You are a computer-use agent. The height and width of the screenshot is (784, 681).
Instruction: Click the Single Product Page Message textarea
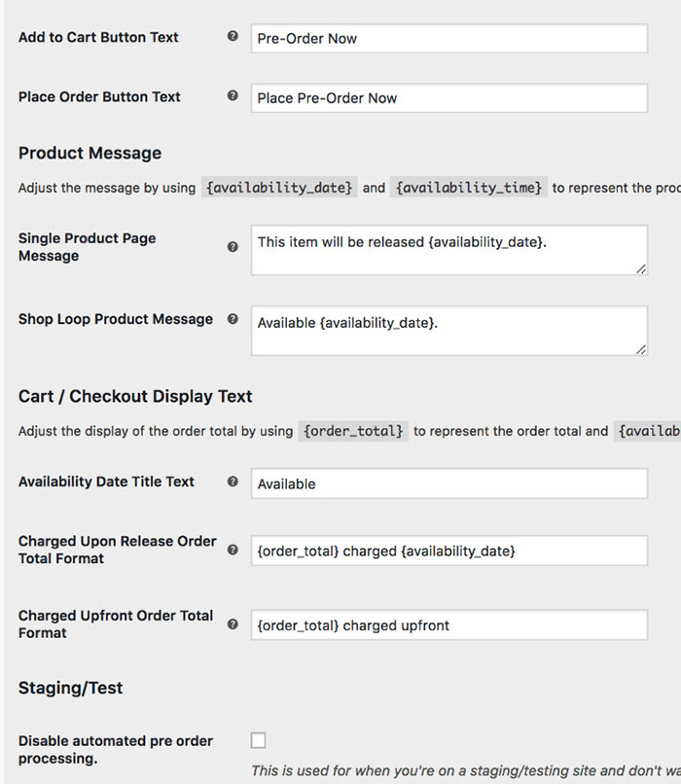[x=448, y=250]
